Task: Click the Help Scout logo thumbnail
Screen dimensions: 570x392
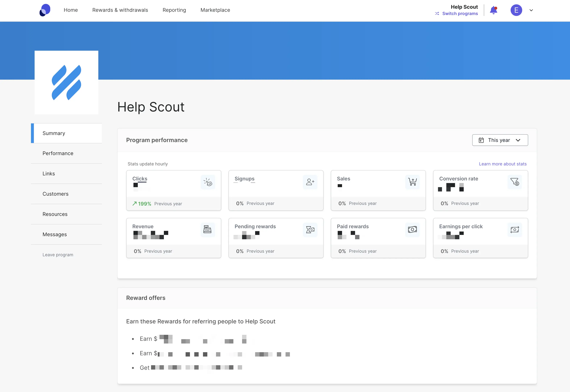Action: coord(66,82)
